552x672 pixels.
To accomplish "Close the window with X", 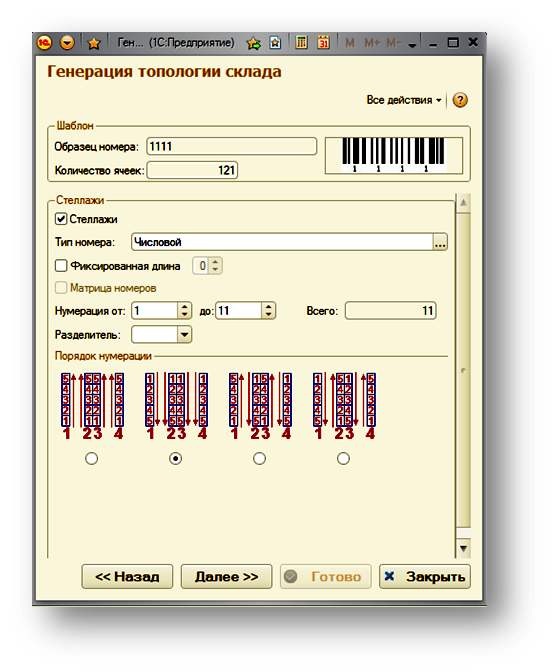I will (473, 42).
